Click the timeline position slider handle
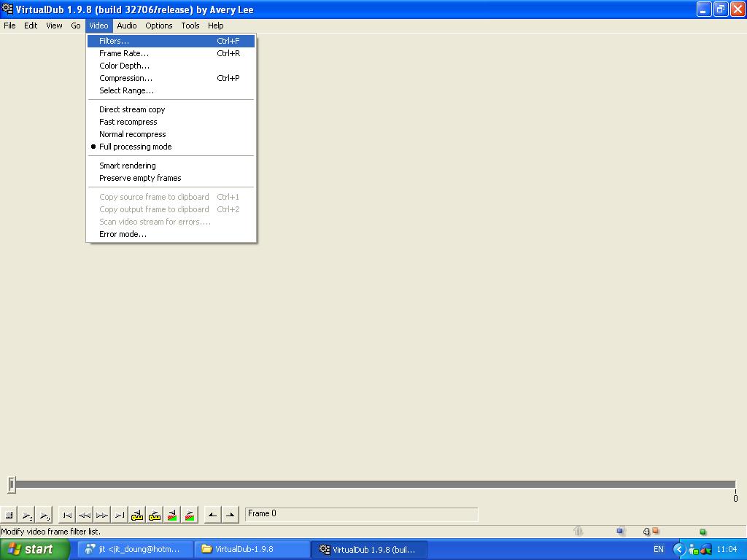This screenshot has width=747, height=560. pyautogui.click(x=12, y=485)
